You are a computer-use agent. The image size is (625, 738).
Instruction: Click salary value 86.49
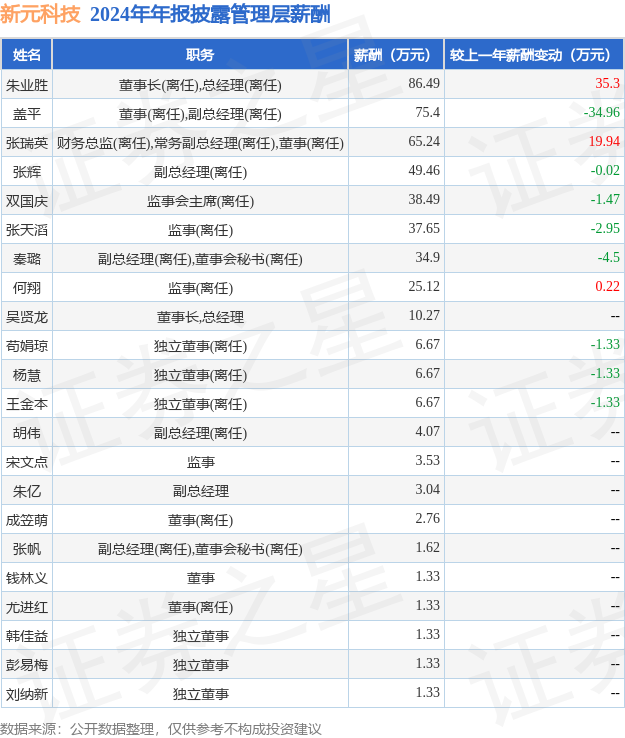424,83
